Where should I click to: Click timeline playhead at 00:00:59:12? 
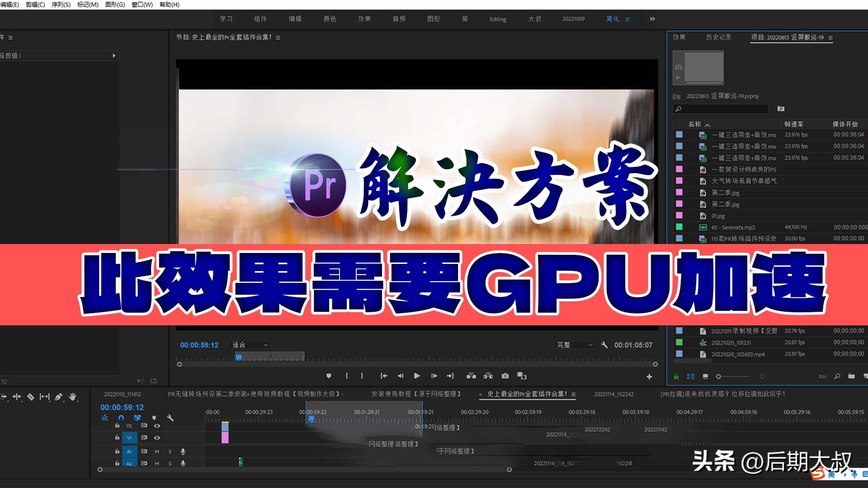[x=311, y=419]
